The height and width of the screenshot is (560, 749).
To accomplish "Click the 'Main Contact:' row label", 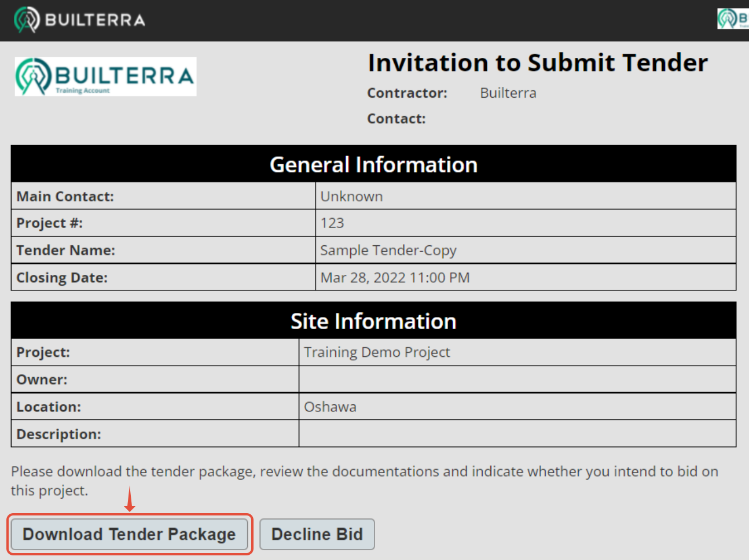I will (x=65, y=197).
